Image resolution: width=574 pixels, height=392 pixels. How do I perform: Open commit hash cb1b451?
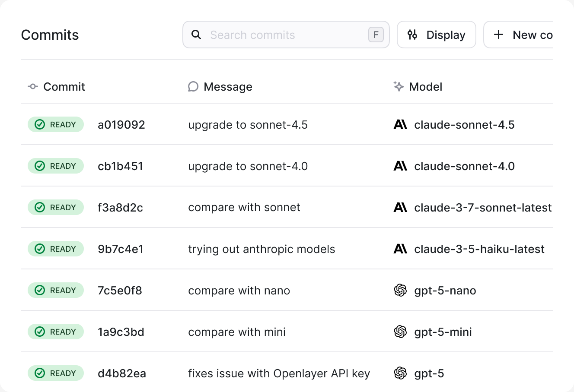[121, 166]
